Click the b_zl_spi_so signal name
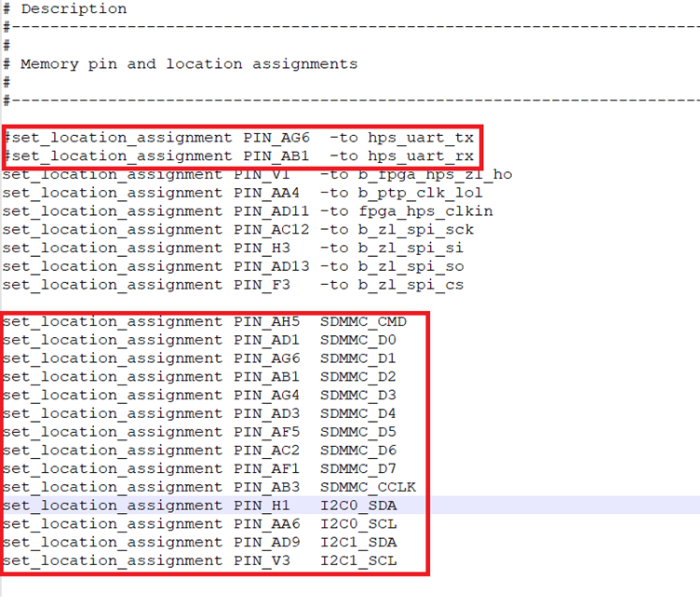The height and width of the screenshot is (607, 700). 415,267
